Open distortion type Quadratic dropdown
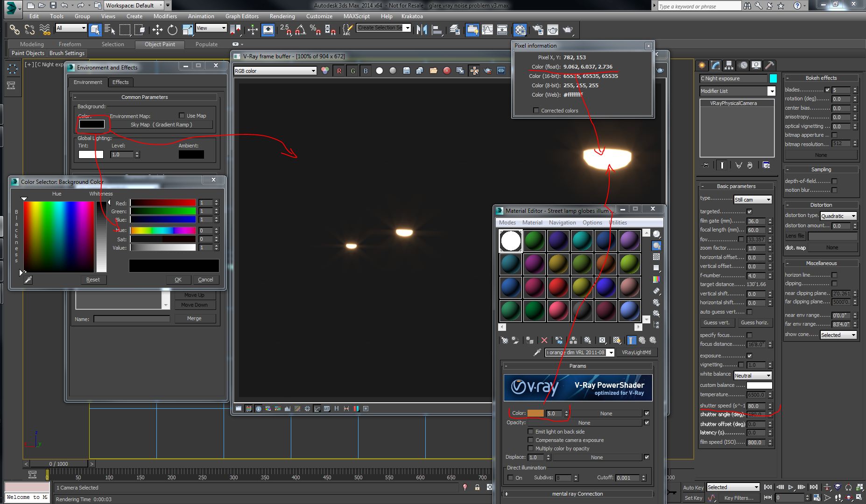Screen dimensions: 866x504 point(838,216)
